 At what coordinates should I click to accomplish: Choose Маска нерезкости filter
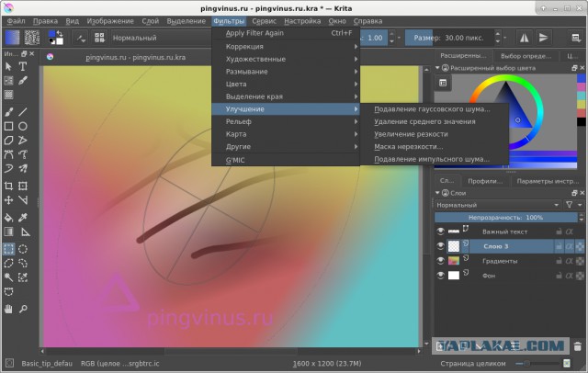point(435,147)
